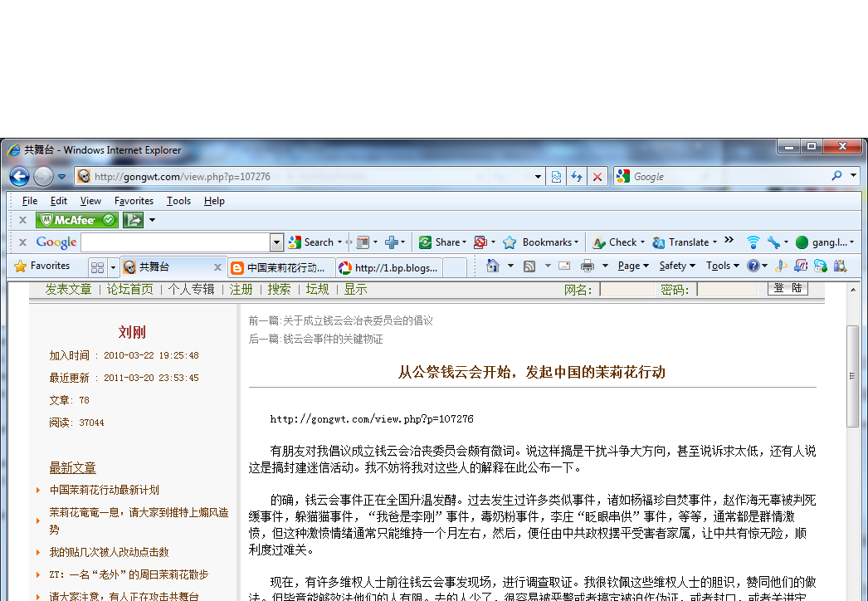Click the Share button in Google toolbar
Screen dimensions: 868x601
tap(441, 242)
